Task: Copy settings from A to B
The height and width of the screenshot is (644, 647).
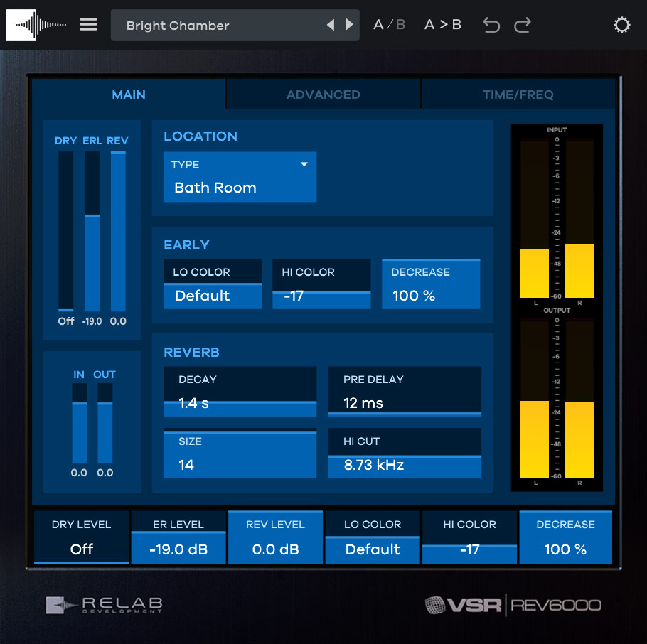Action: coord(442,23)
